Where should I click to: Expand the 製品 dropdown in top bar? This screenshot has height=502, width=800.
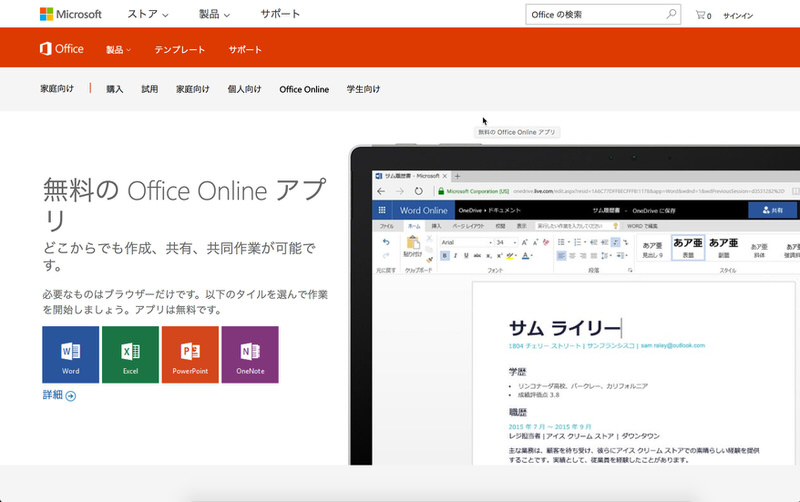[x=212, y=15]
